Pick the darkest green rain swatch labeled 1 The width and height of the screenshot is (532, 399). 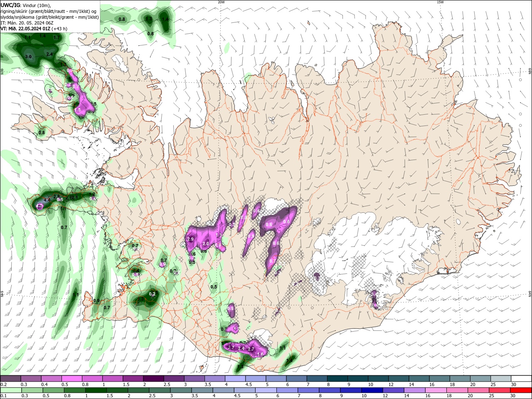[x=96, y=390]
